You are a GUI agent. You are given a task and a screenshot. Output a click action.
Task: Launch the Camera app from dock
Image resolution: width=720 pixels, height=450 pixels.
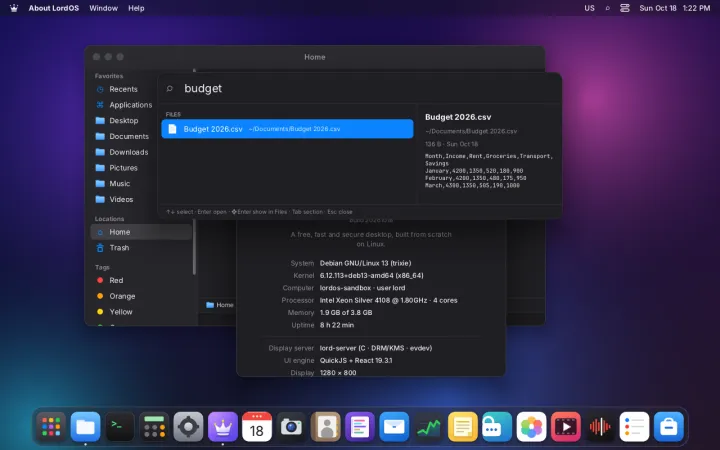pos(291,427)
